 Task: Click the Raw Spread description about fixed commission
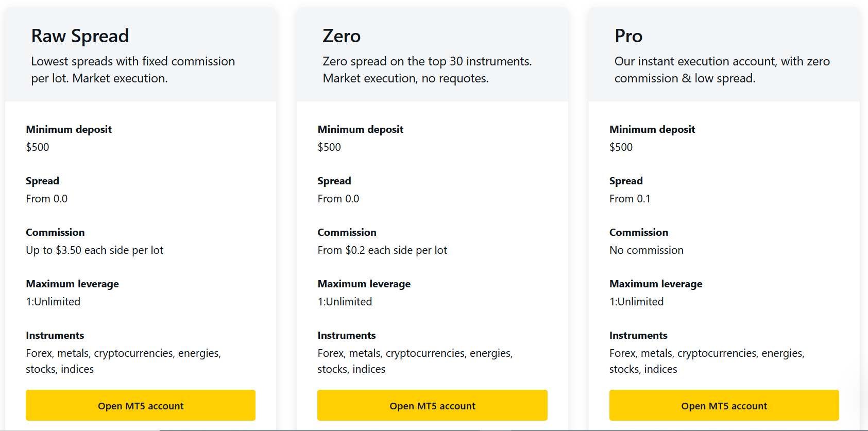tap(133, 70)
